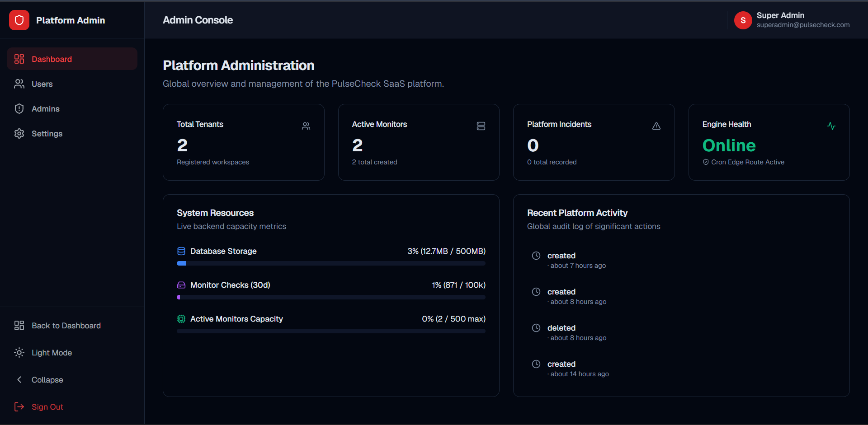Click clock icon for created 14 hours ago
The height and width of the screenshot is (425, 868).
536,364
